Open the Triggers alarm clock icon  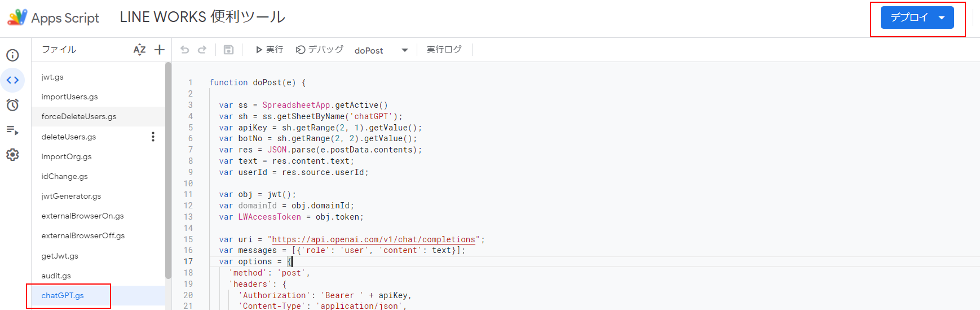point(12,105)
